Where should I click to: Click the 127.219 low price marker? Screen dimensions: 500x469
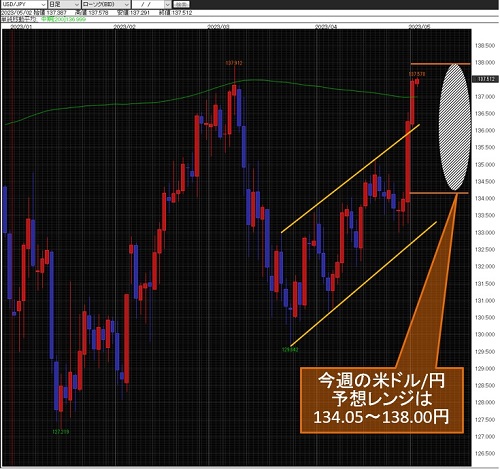(61, 432)
